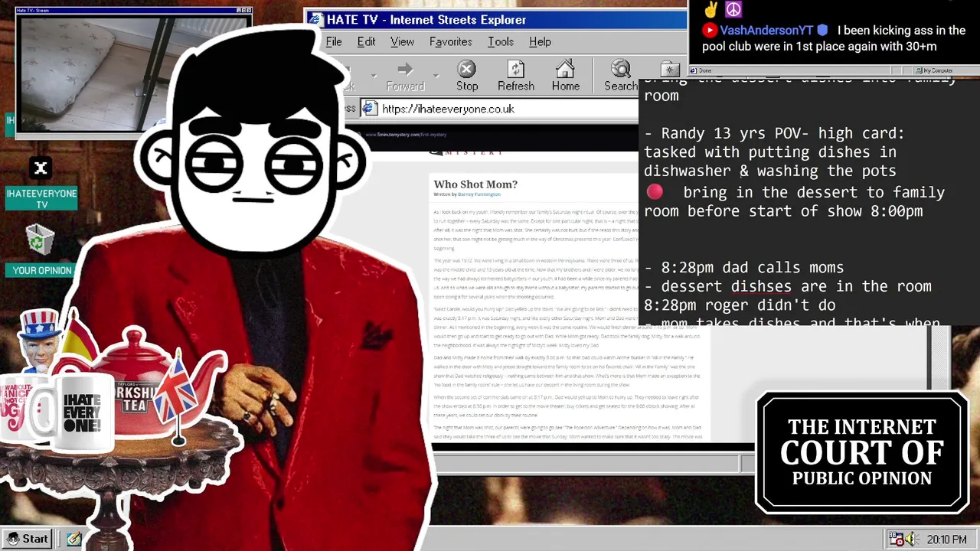This screenshot has height=551, width=980.
Task: Expand the Forward history dropdown arrow
Action: click(436, 76)
